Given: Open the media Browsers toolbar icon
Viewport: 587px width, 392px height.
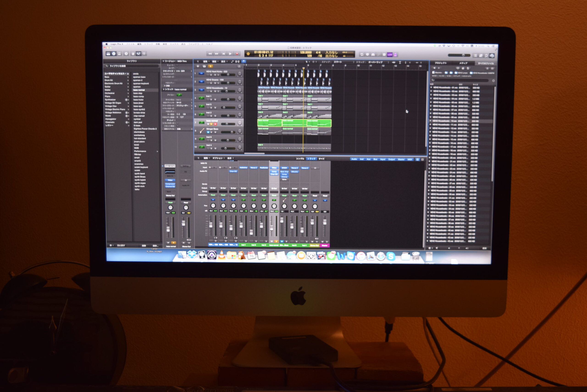Looking at the screenshot, I should pyautogui.click(x=492, y=56).
